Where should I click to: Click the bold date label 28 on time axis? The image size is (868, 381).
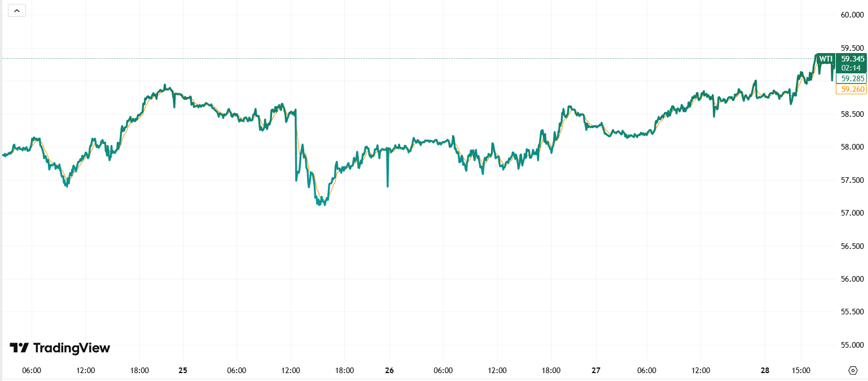point(765,371)
